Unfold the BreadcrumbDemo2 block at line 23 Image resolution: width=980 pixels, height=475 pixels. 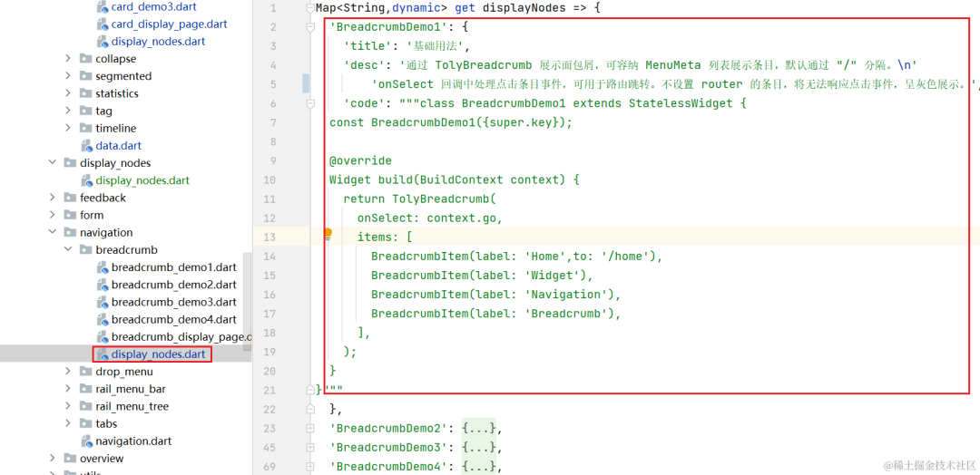tap(310, 428)
